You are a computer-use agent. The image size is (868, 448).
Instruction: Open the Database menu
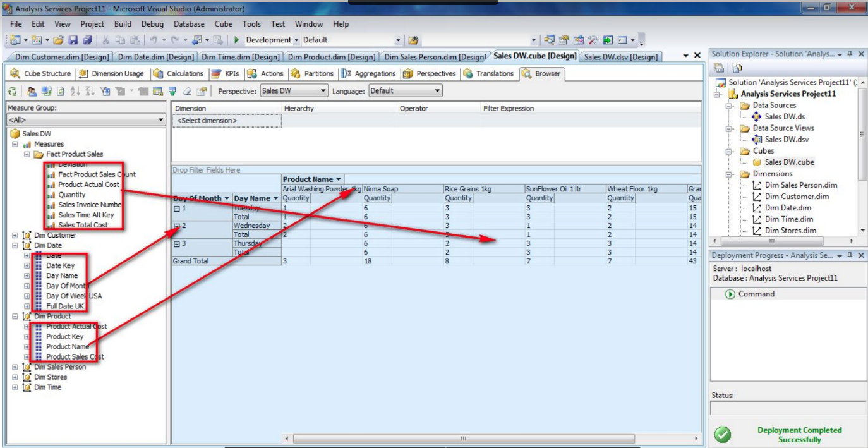click(x=189, y=24)
